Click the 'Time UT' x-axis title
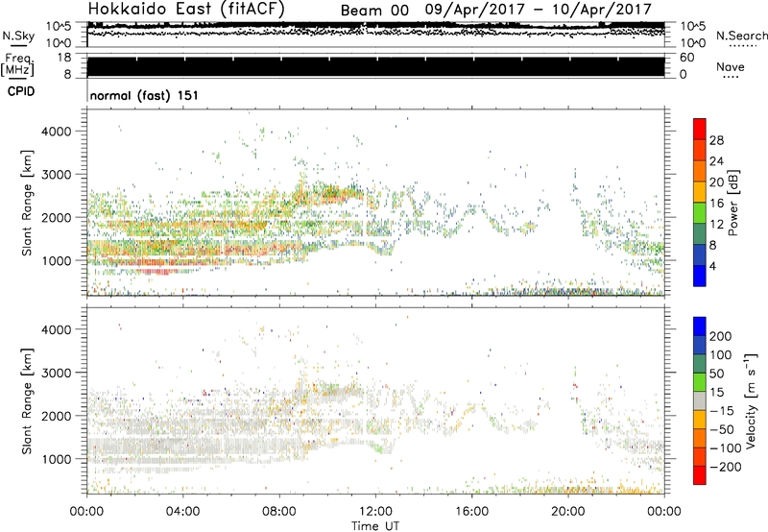The image size is (768, 532). [x=375, y=526]
